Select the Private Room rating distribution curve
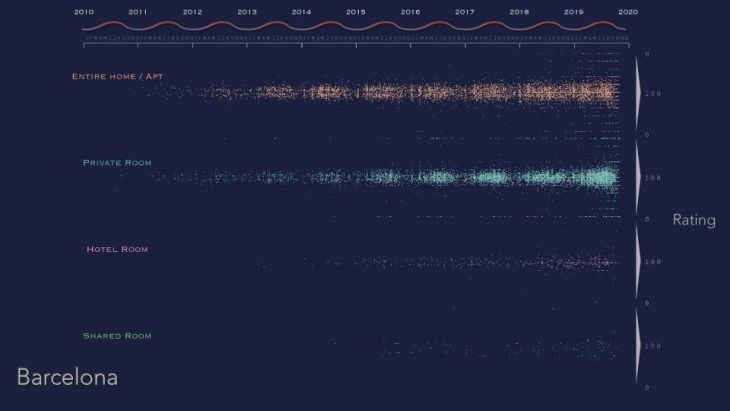Viewport: 730px width, 411px height. click(x=638, y=177)
